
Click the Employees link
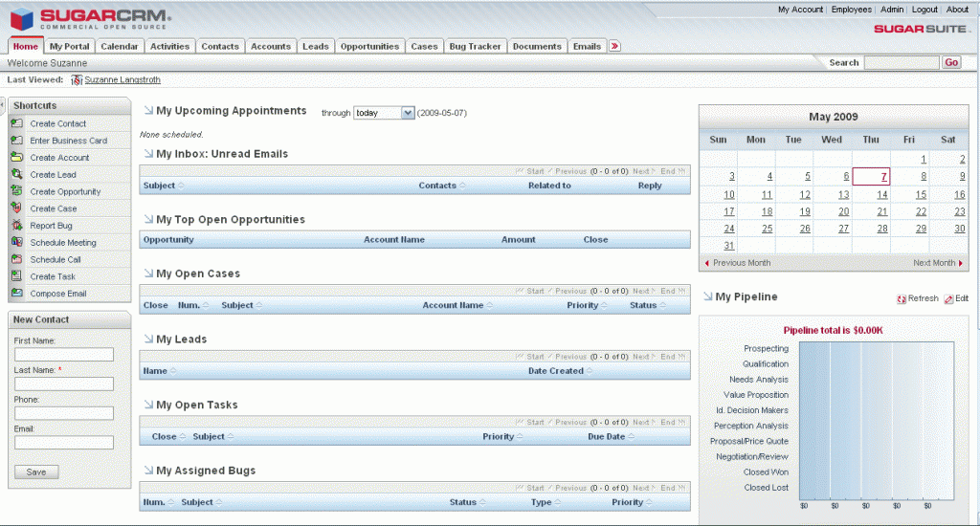point(851,10)
